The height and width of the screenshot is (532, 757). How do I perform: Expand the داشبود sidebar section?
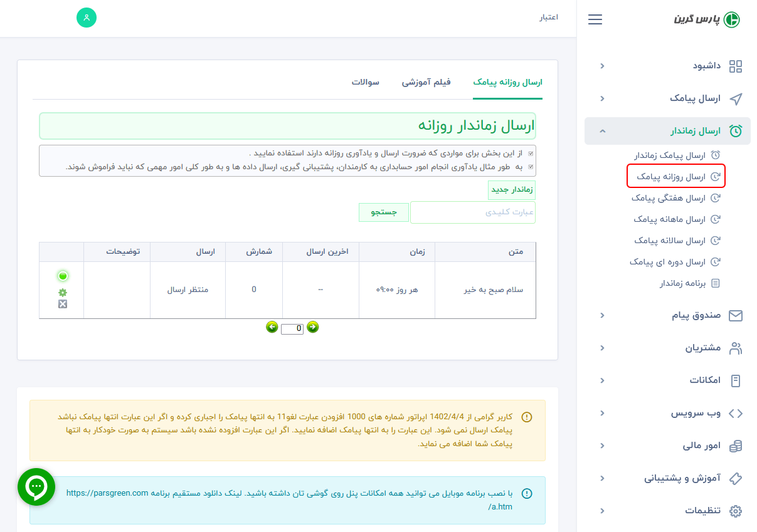coord(602,66)
